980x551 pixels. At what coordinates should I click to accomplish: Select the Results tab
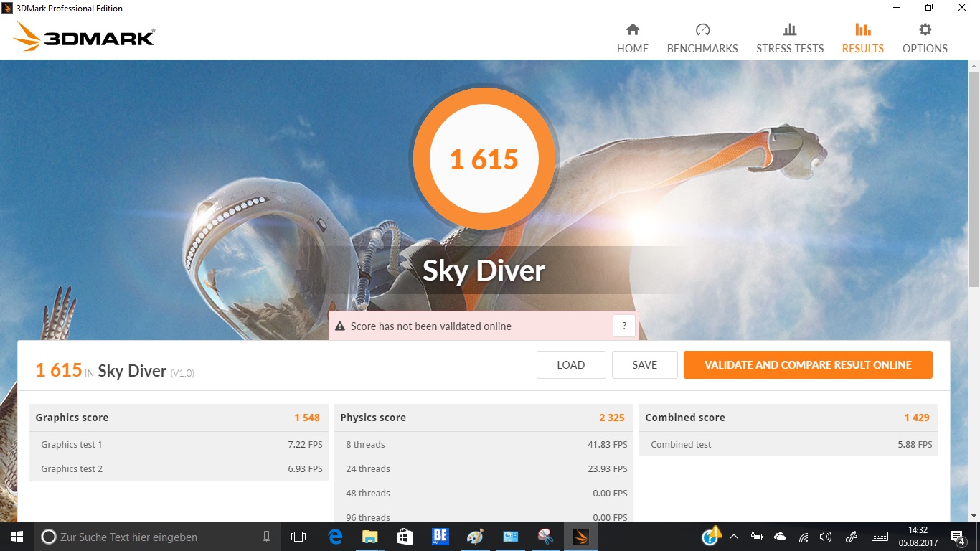point(863,38)
